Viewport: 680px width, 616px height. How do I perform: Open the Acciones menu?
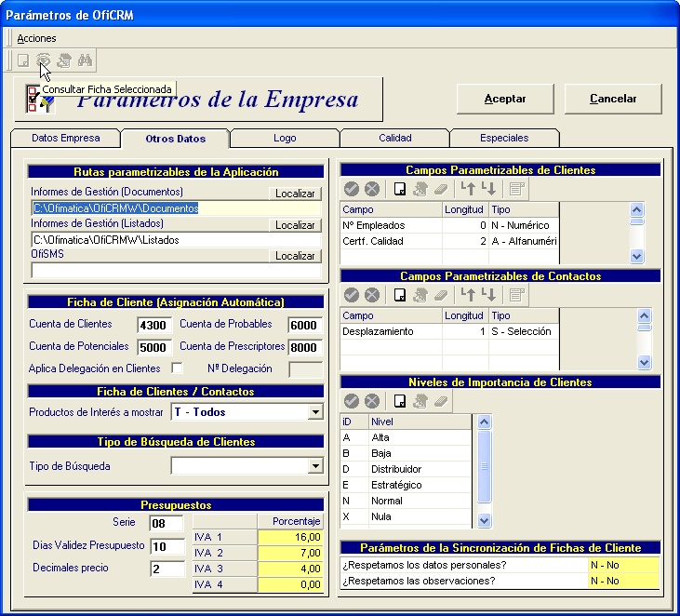36,38
